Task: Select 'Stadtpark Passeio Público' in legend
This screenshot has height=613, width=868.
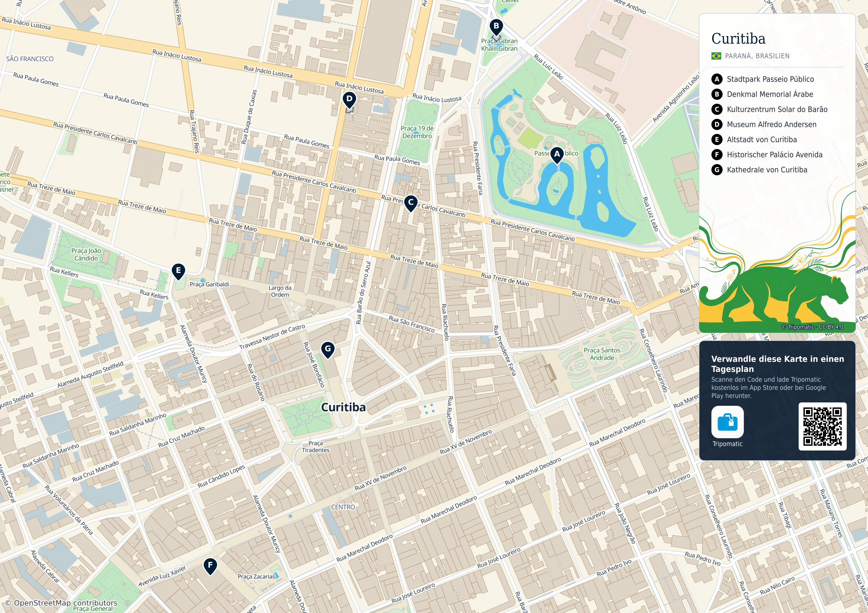Action: click(x=770, y=79)
